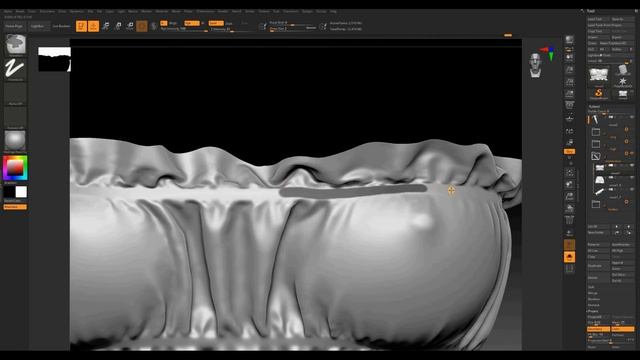Toggle the orange Xyz rotation button

569,151
